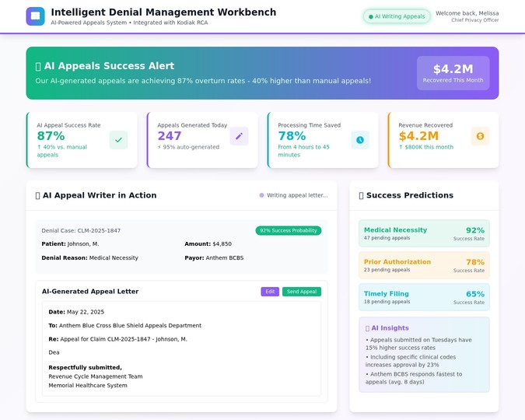
Task: Open the $4.2M Recovered This Month box
Action: click(453, 73)
